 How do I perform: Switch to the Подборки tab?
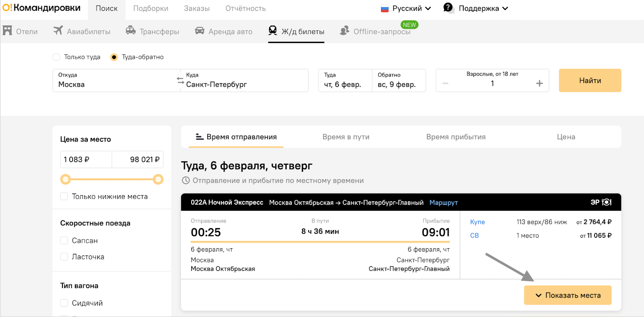(x=151, y=8)
